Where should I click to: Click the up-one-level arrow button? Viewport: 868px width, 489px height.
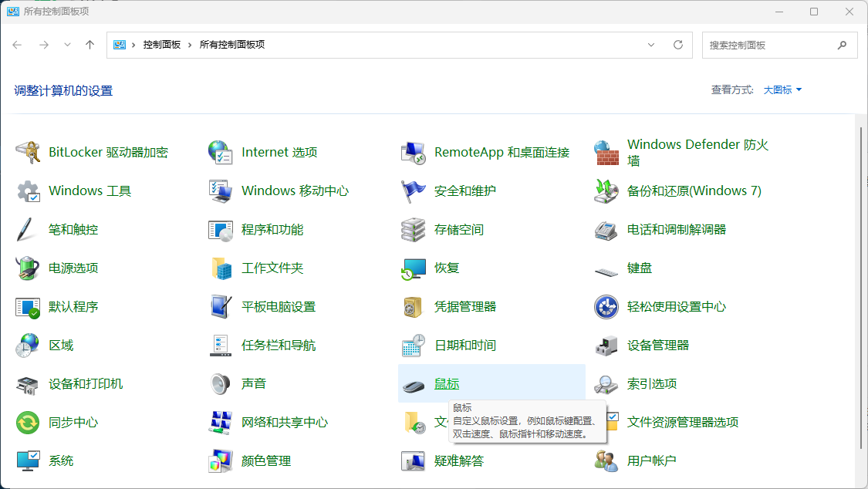tap(90, 45)
